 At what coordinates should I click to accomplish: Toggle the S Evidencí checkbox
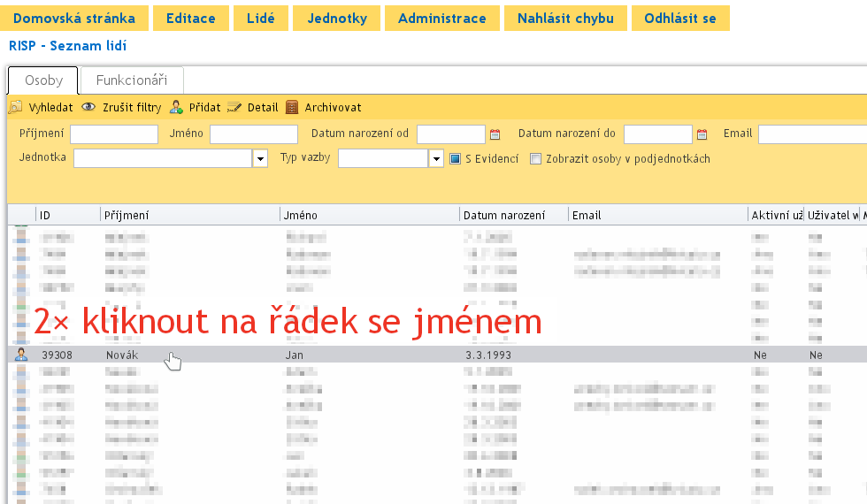(456, 159)
